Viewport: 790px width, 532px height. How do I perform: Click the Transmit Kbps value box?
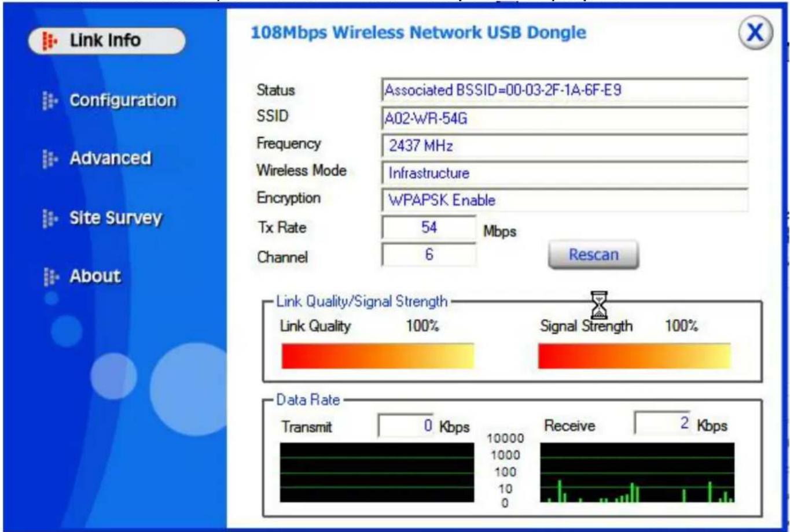[x=406, y=426]
